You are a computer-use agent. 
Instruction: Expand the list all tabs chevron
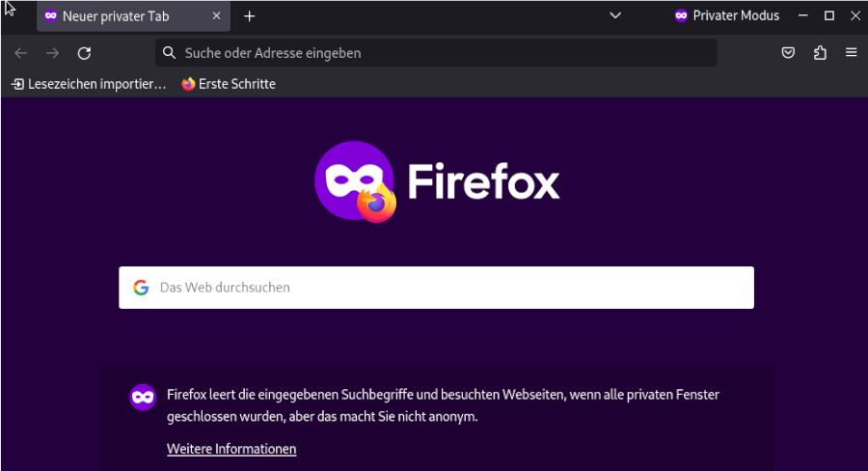[x=615, y=16]
